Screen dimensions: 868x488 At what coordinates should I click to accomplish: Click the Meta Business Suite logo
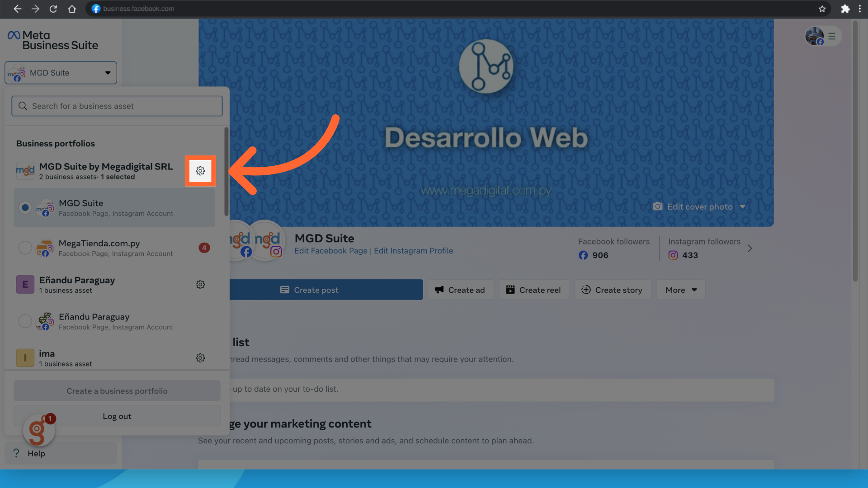(x=53, y=40)
